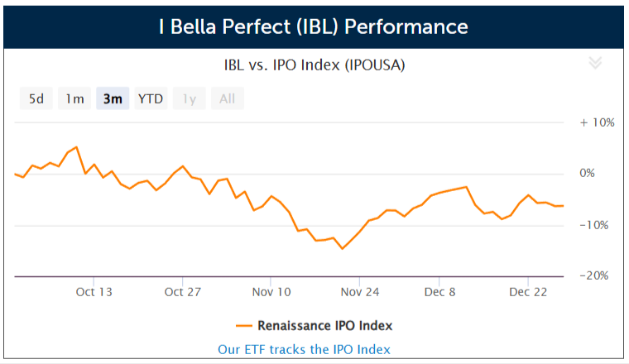Click the 'I Bella Perfect (IBL) Performance' header

314,26
